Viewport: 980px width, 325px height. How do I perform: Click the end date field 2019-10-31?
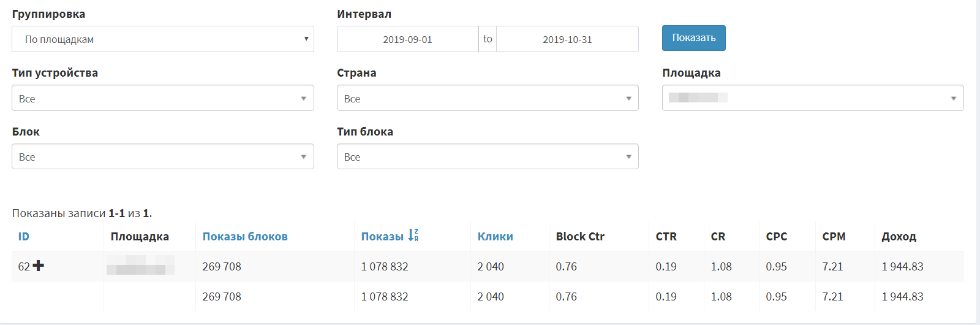tap(567, 39)
